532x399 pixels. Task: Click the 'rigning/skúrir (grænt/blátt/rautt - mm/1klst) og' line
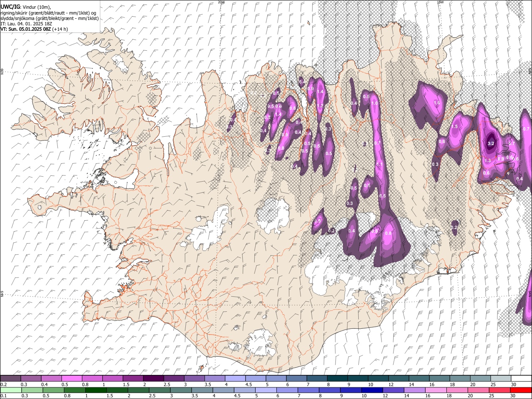pos(49,13)
